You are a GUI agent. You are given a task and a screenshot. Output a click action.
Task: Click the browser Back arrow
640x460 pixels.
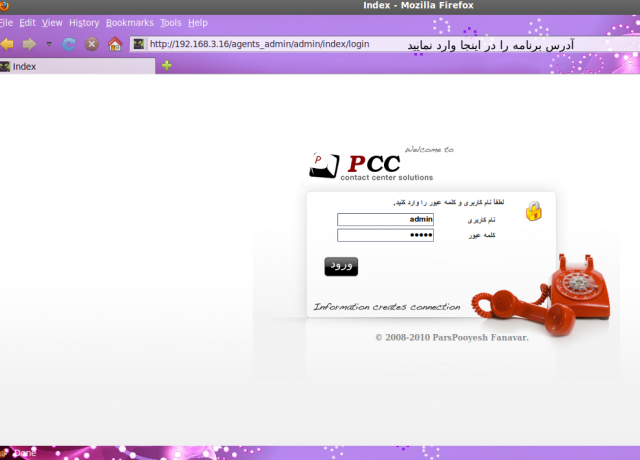click(7, 44)
